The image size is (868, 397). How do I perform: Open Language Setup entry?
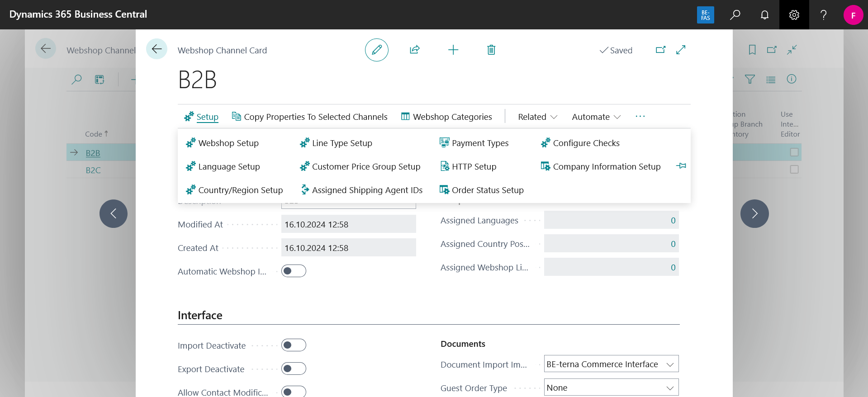(x=223, y=166)
